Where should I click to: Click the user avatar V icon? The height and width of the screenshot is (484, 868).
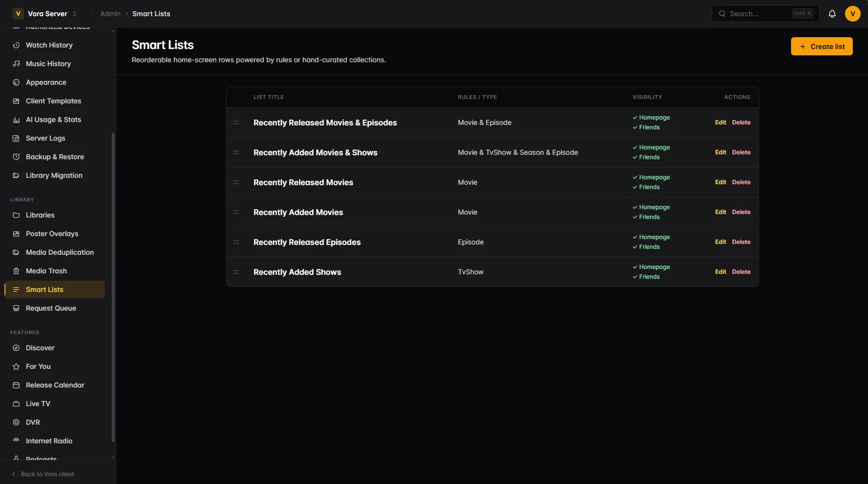click(x=853, y=14)
